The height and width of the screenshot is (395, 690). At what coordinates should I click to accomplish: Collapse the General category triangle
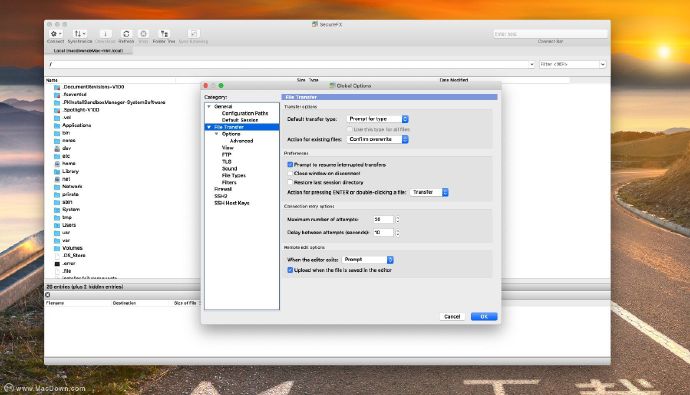(209, 106)
